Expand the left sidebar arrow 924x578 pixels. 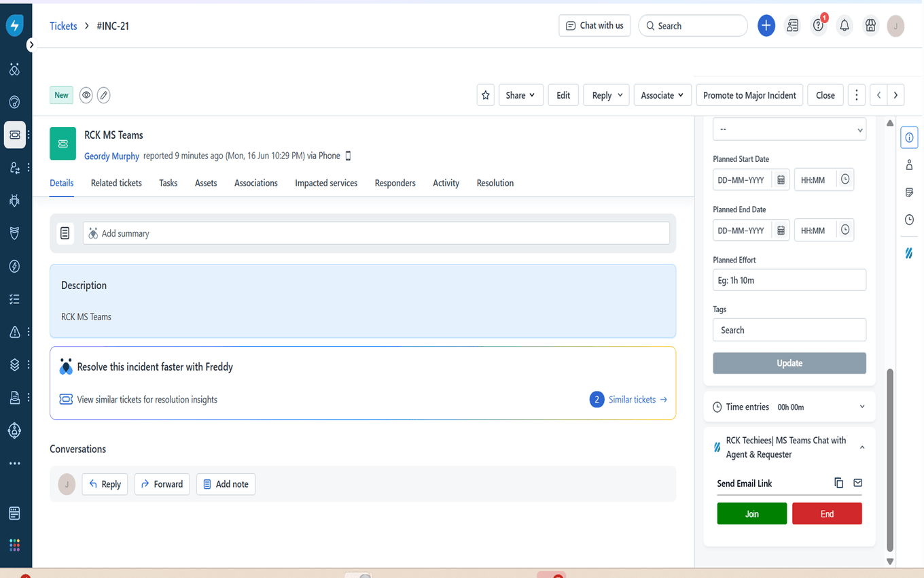pyautogui.click(x=31, y=44)
